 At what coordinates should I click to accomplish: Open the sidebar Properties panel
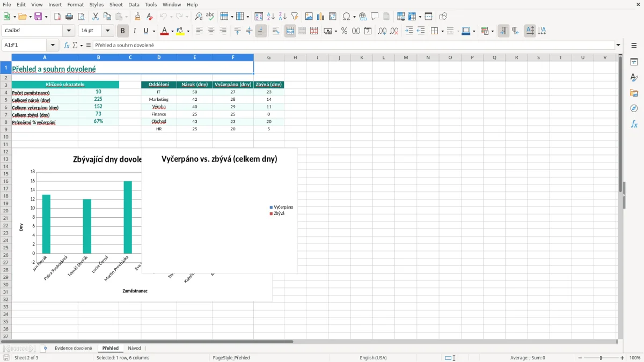coord(634,62)
